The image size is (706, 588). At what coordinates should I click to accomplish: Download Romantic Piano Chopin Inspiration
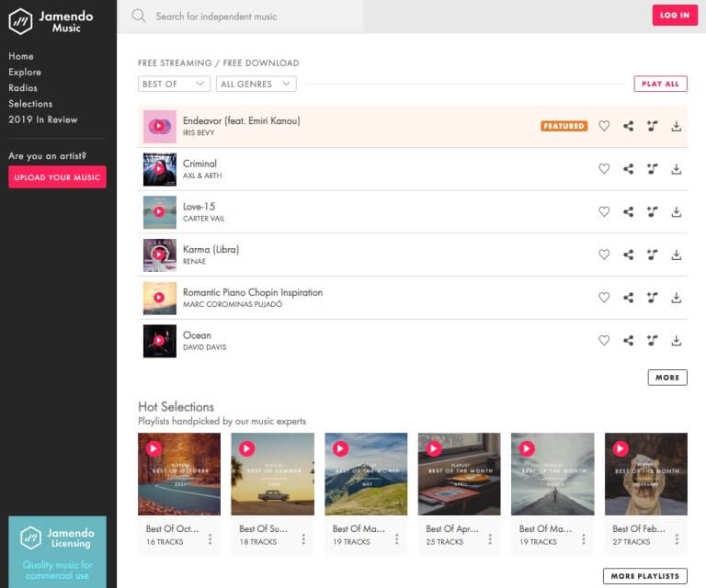tap(676, 298)
